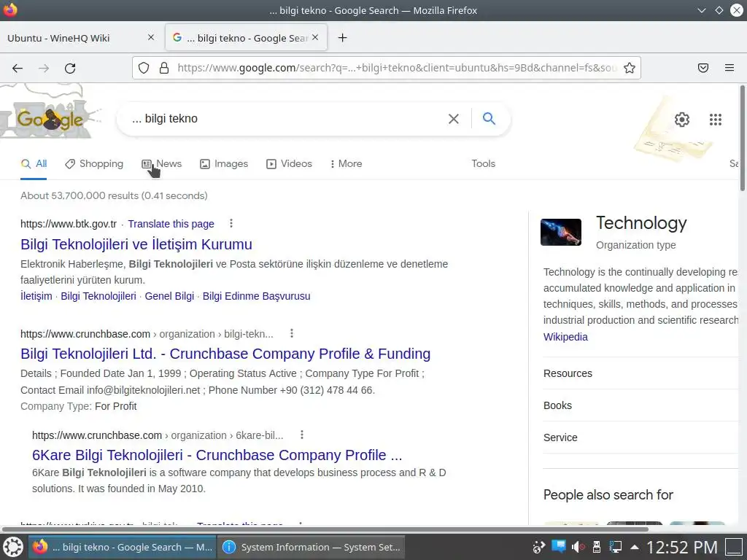This screenshot has width=747, height=560.
Task: Bookmark this page with the star
Action: [x=630, y=68]
